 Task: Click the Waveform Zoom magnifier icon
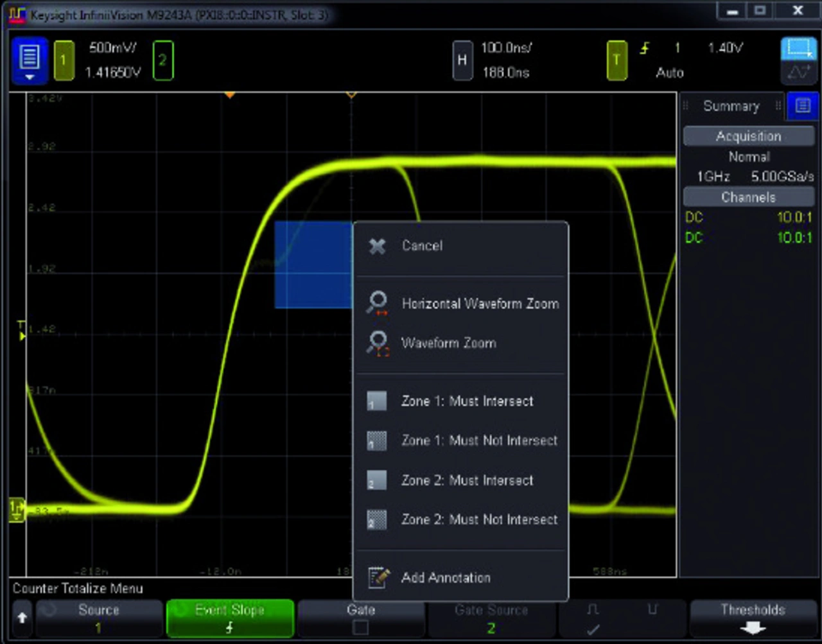[x=377, y=343]
